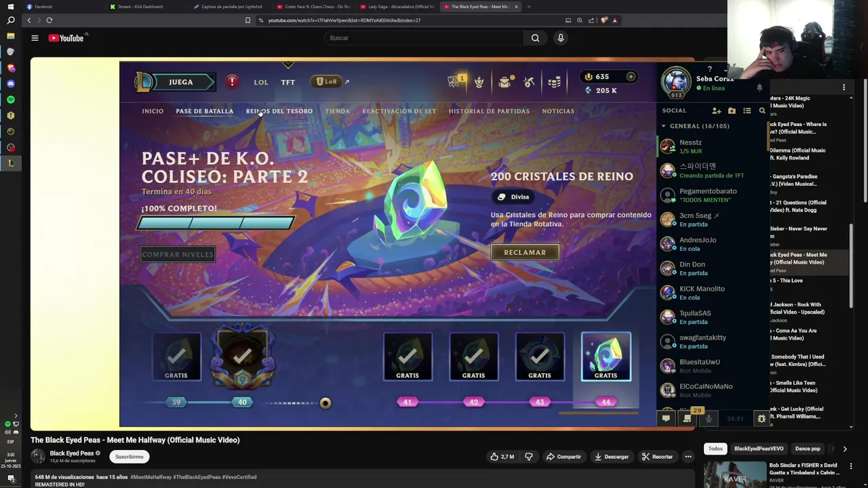The image size is (868, 488).
Task: Open the REINOS DEL TESORO tab
Action: pos(279,111)
